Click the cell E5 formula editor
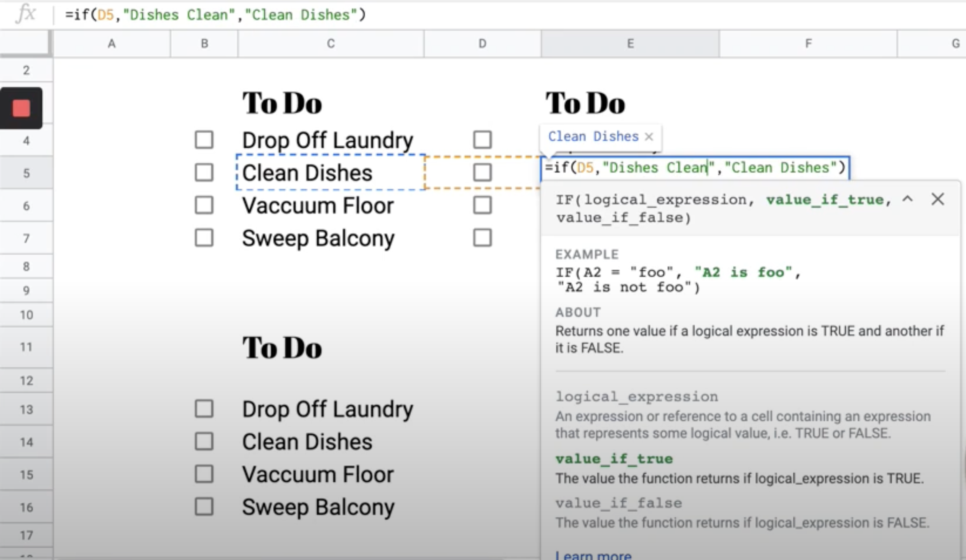The image size is (966, 560). click(x=695, y=168)
